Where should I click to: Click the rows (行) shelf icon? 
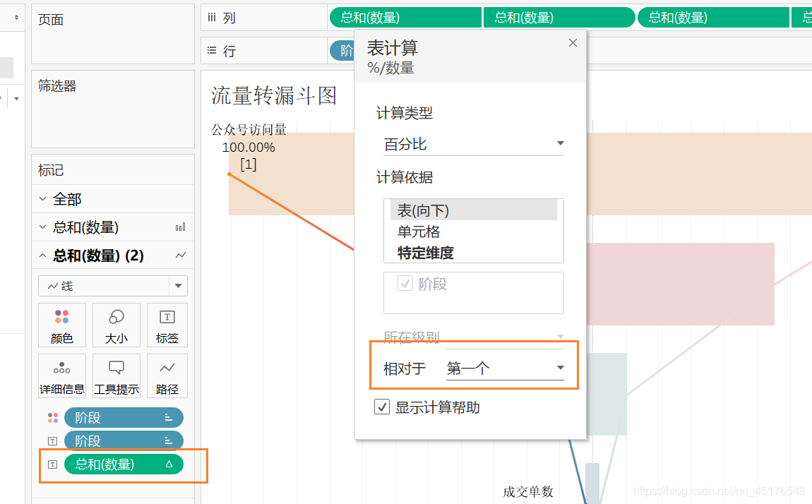211,50
